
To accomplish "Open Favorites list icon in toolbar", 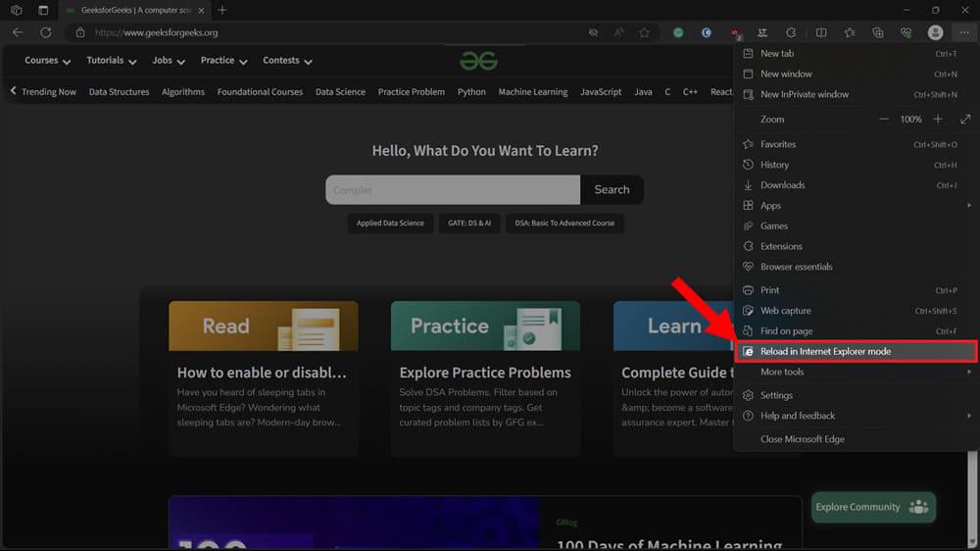I will (850, 32).
